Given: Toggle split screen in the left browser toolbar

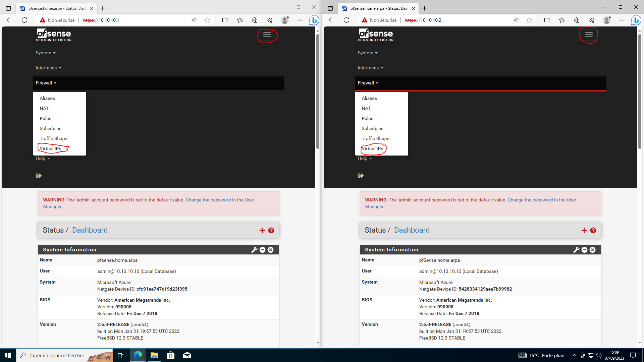Looking at the screenshot, I should (x=225, y=20).
